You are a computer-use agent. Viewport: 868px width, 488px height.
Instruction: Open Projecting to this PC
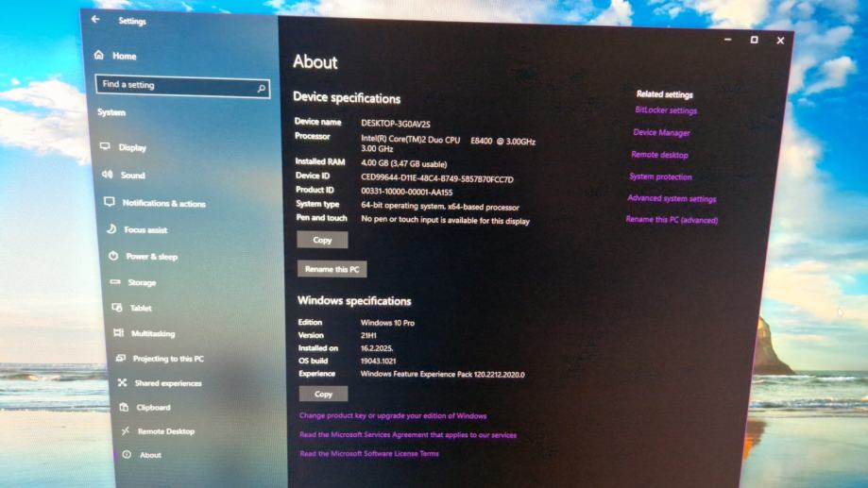(168, 359)
